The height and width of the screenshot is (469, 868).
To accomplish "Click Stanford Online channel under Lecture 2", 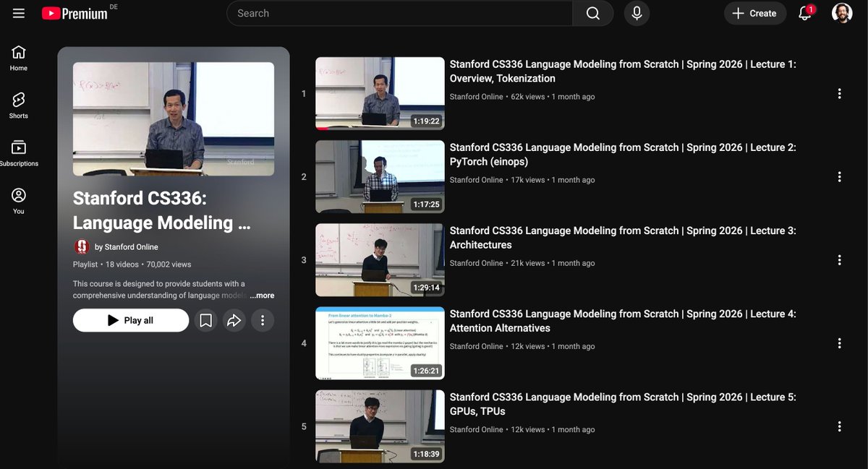I will tap(476, 180).
